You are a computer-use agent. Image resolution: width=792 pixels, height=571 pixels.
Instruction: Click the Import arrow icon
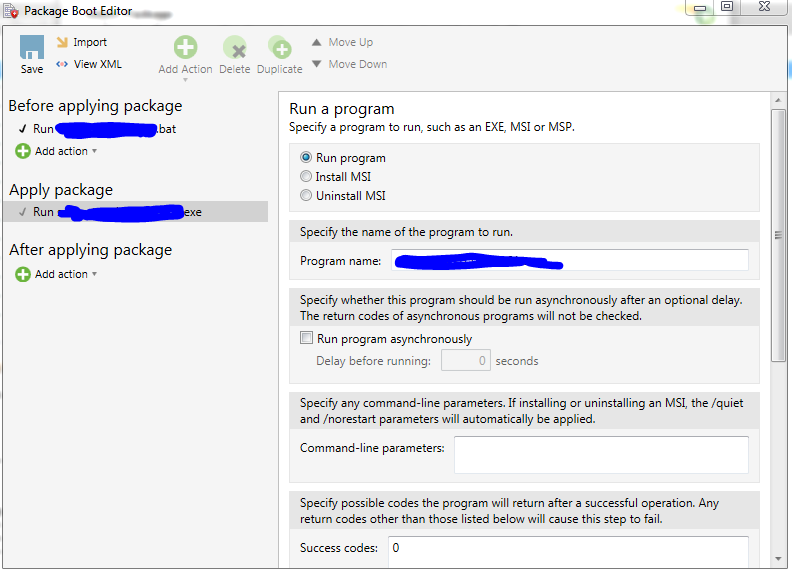tap(62, 42)
